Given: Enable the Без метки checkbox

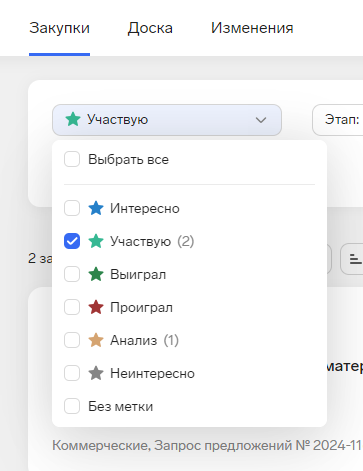Looking at the screenshot, I should (72, 406).
